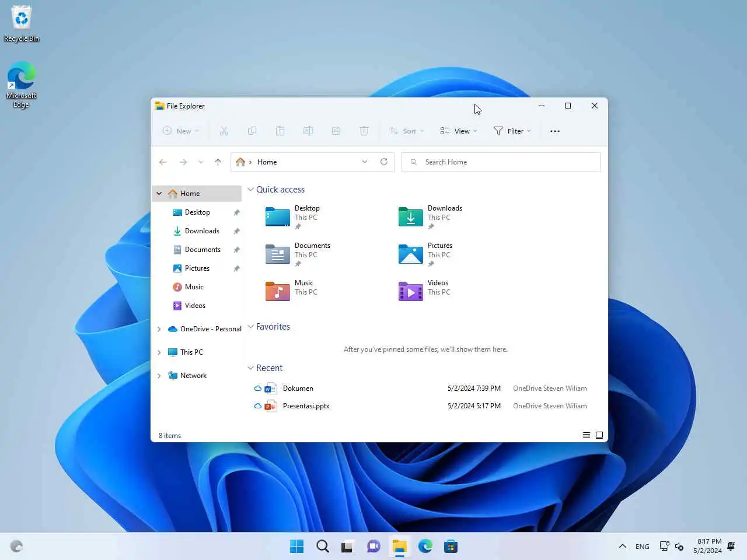Open the Downloads folder in Quick access
Viewport: 747px width, 560px height.
tap(431, 217)
